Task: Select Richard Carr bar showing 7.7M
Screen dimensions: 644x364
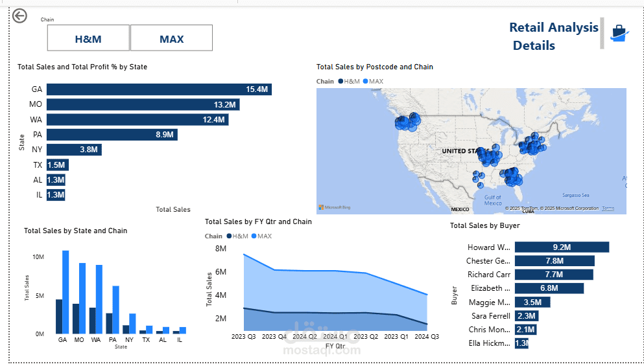Action: coord(554,275)
